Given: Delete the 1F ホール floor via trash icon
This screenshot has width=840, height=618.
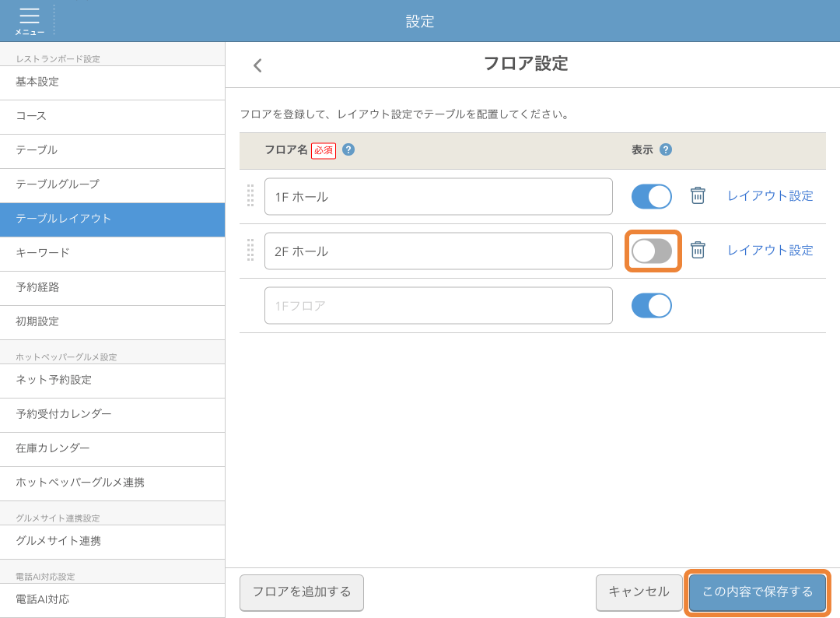Looking at the screenshot, I should click(698, 196).
